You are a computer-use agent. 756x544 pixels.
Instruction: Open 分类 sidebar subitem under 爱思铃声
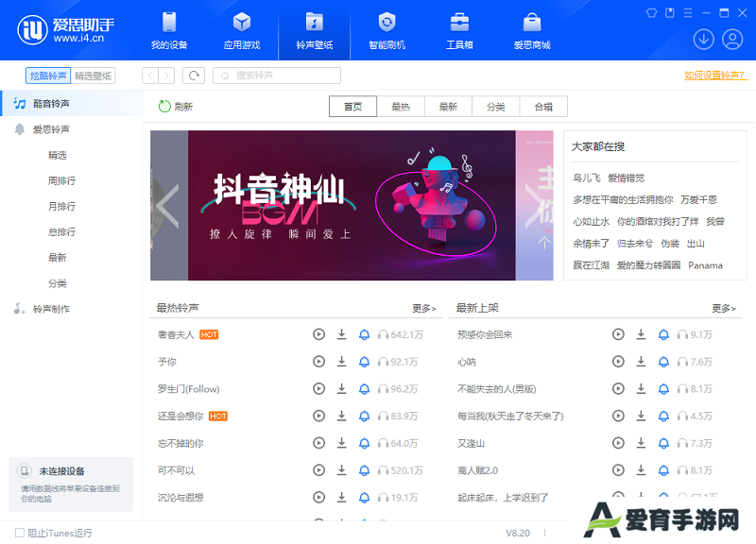58,283
